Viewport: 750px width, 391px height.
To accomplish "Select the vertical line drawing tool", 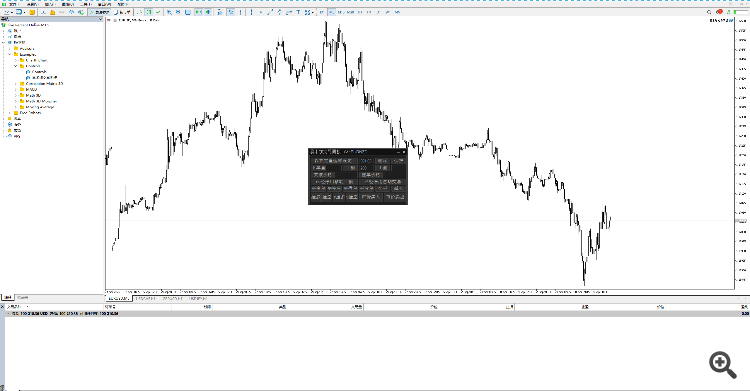I will [x=251, y=12].
